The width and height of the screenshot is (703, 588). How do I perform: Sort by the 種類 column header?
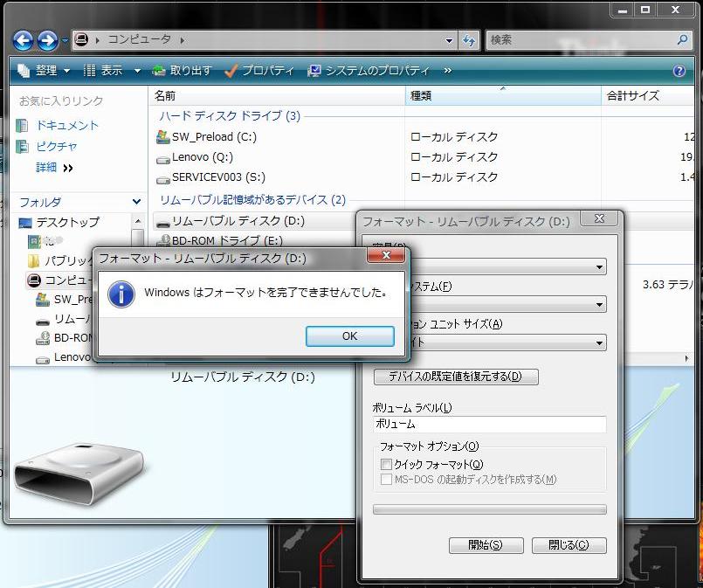503,95
